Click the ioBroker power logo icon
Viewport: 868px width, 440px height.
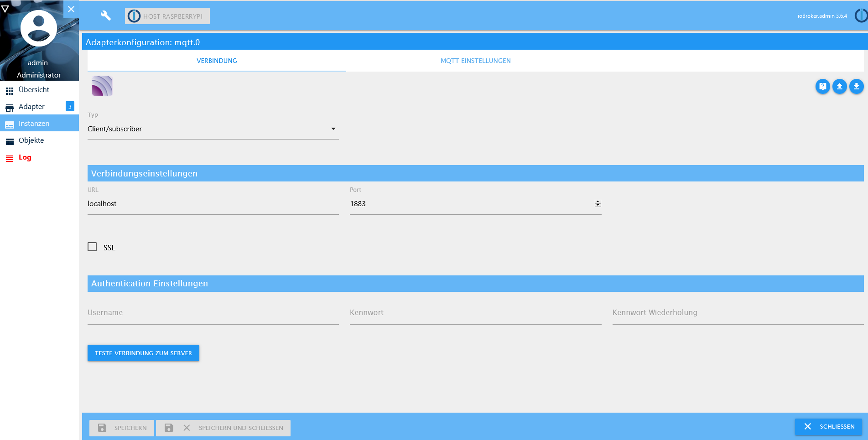point(861,16)
